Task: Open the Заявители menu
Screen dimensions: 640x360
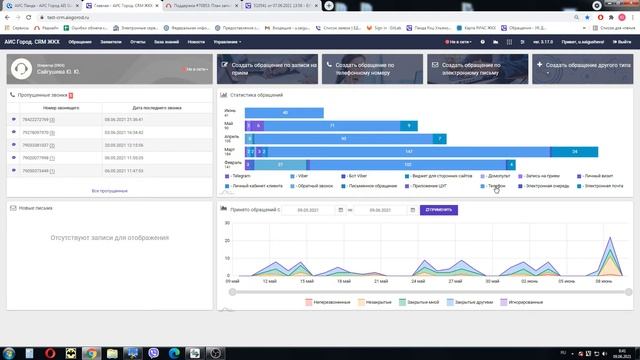Action: click(111, 42)
